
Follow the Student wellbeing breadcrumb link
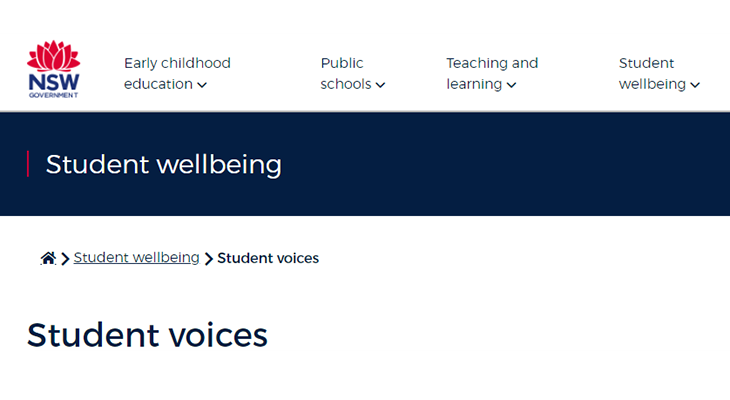136,258
